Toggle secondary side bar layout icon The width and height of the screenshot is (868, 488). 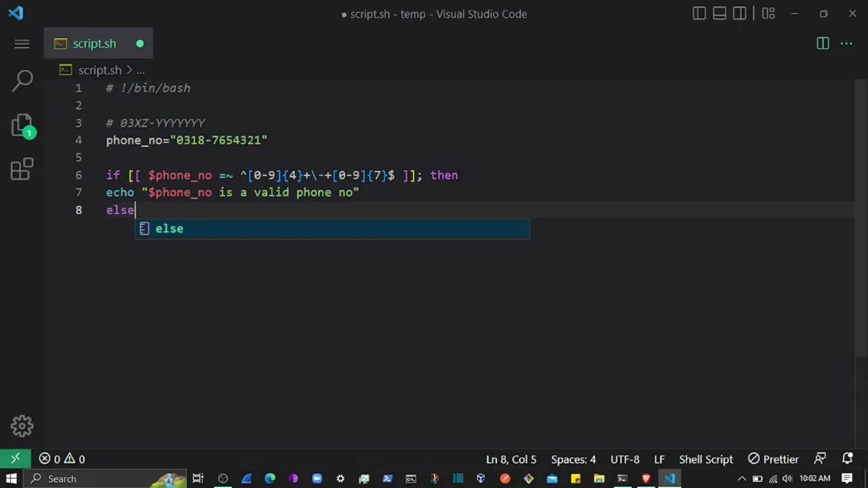click(x=740, y=14)
